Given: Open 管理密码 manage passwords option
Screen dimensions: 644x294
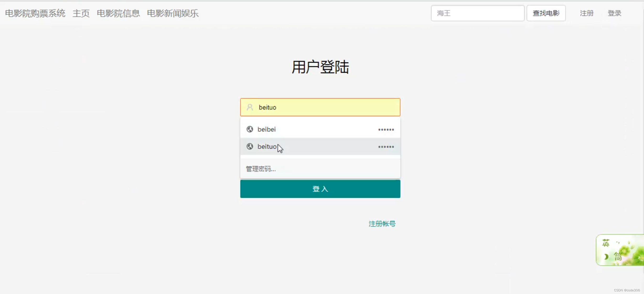Looking at the screenshot, I should pos(261,169).
